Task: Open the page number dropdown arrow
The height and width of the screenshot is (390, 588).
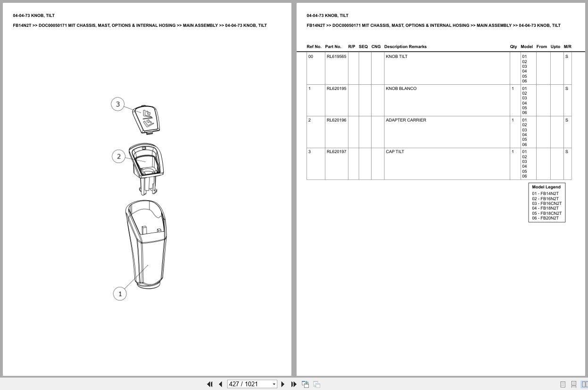Action: click(274, 384)
